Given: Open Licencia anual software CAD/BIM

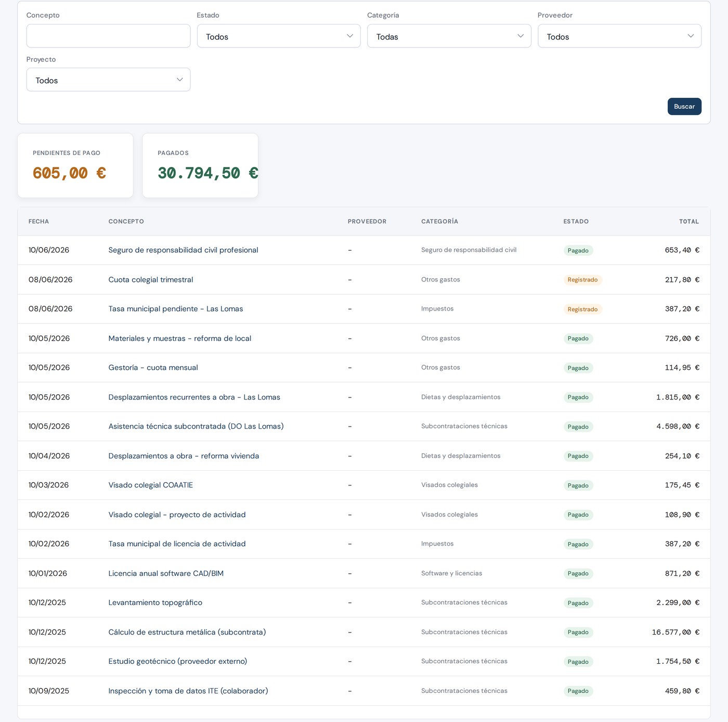Looking at the screenshot, I should coord(166,574).
